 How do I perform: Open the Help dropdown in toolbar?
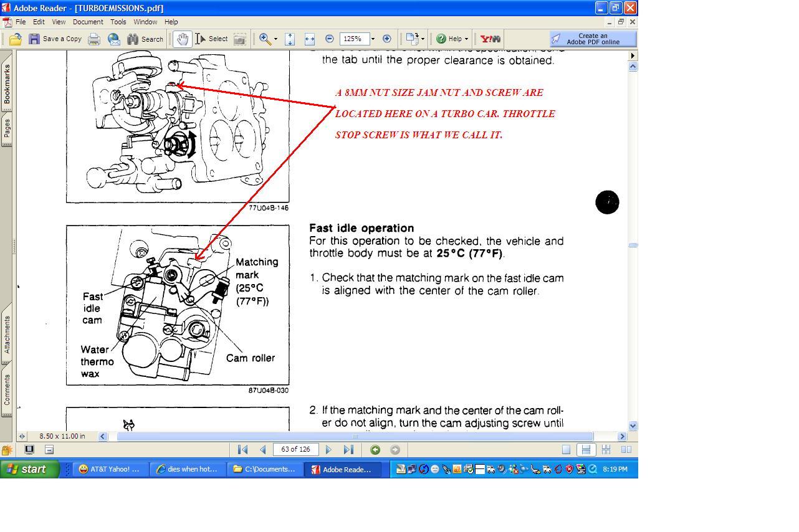pyautogui.click(x=452, y=39)
